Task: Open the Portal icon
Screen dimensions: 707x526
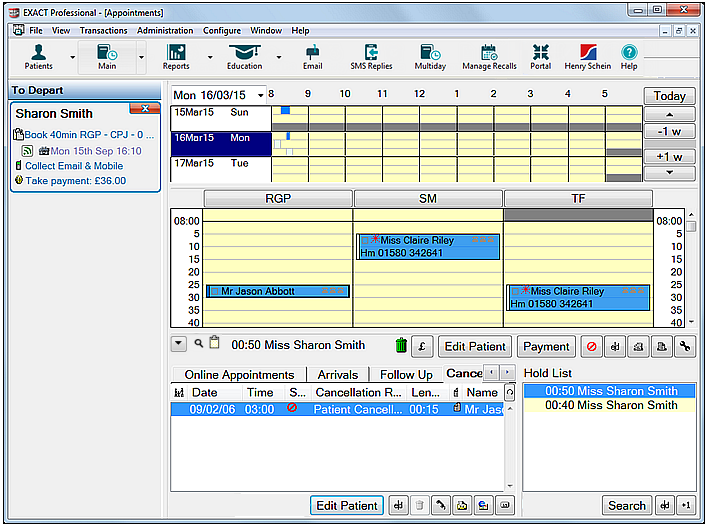Action: [x=540, y=57]
